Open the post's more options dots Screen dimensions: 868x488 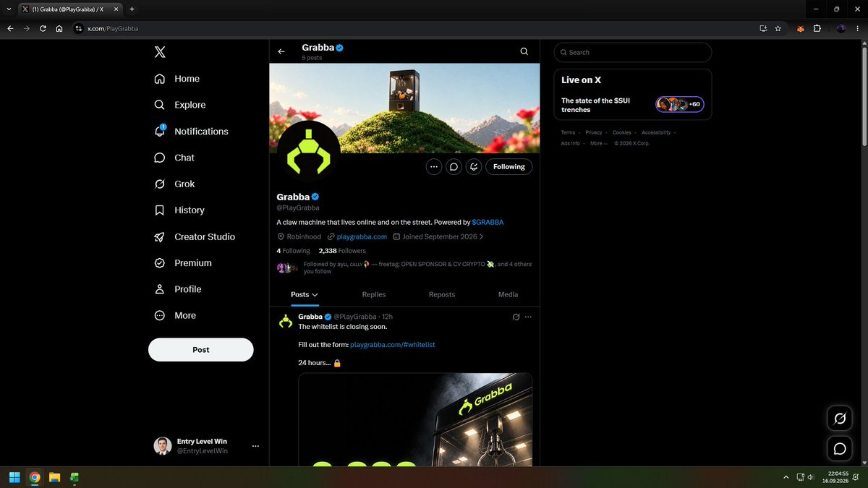pyautogui.click(x=528, y=317)
